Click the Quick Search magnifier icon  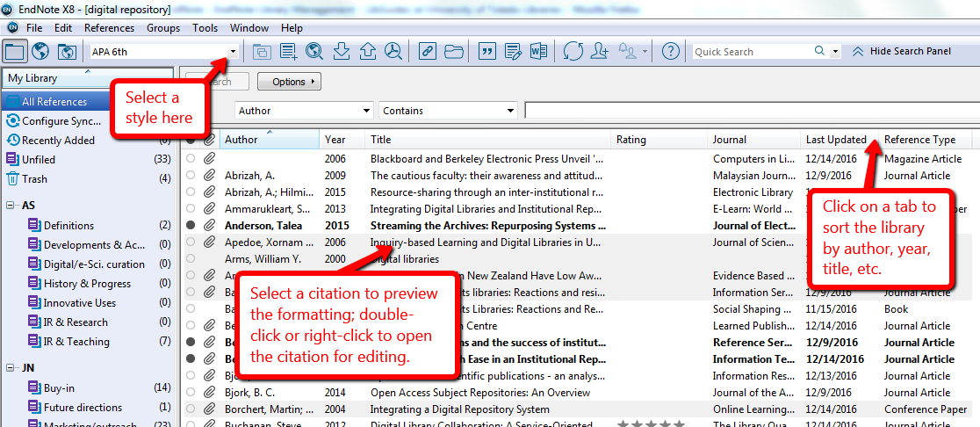819,51
